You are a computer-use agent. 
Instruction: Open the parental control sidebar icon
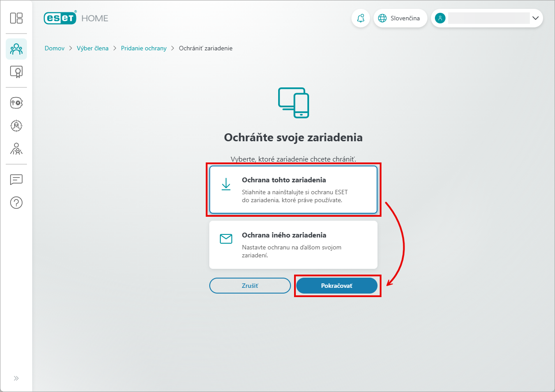click(x=16, y=149)
